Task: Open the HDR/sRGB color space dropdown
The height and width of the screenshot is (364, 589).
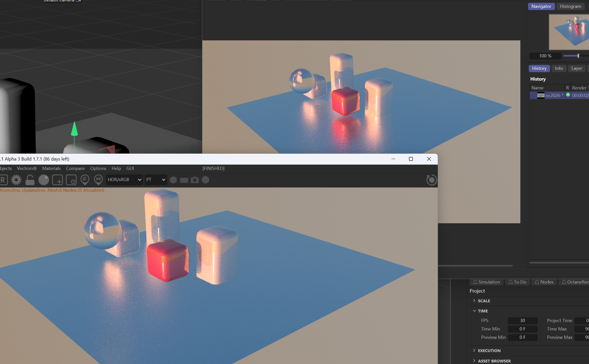Action: click(x=124, y=180)
